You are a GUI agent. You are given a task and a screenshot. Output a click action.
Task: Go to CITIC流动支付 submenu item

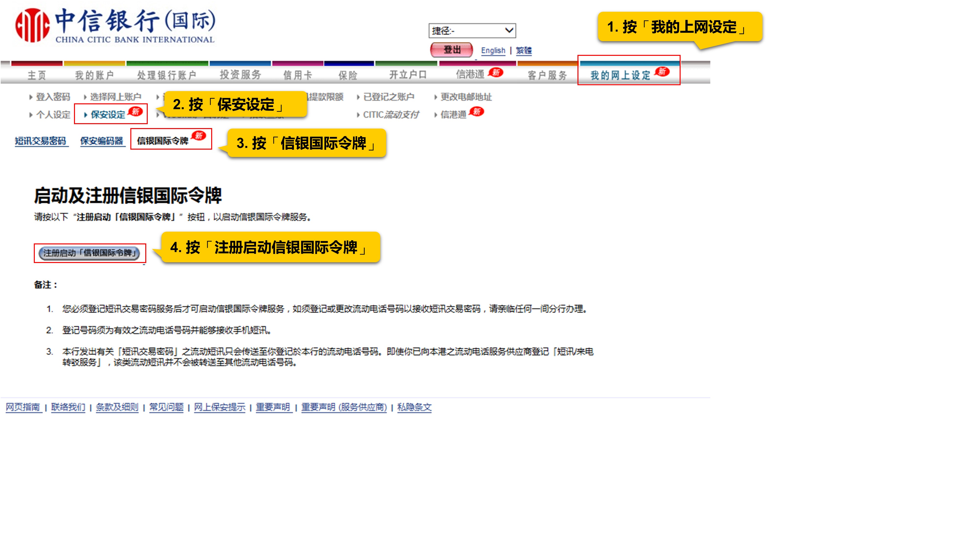coord(391,114)
